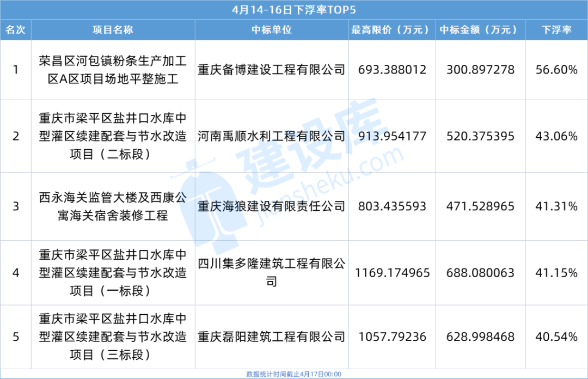Screen dimensions: 588x379
Task: Select the 项目名称 column header
Action: click(x=113, y=30)
